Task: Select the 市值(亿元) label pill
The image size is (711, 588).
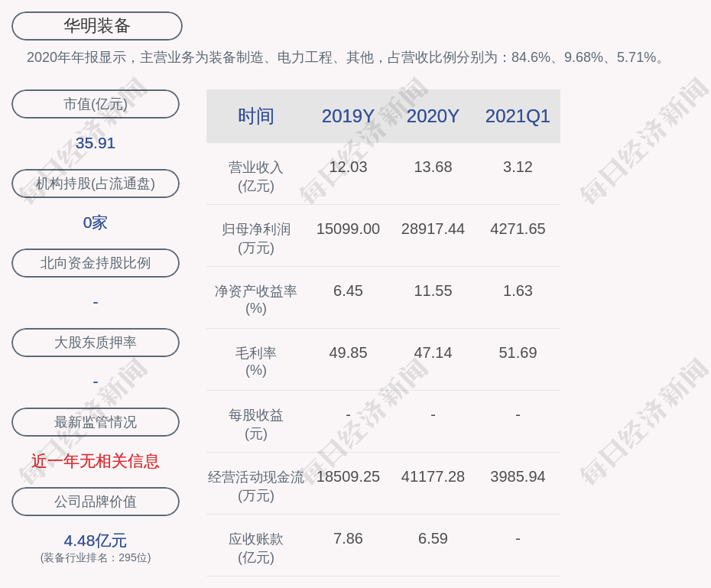Action: pos(96,104)
